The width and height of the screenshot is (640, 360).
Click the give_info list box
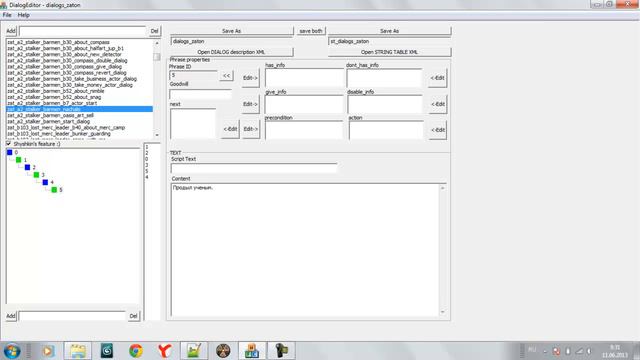(x=304, y=104)
